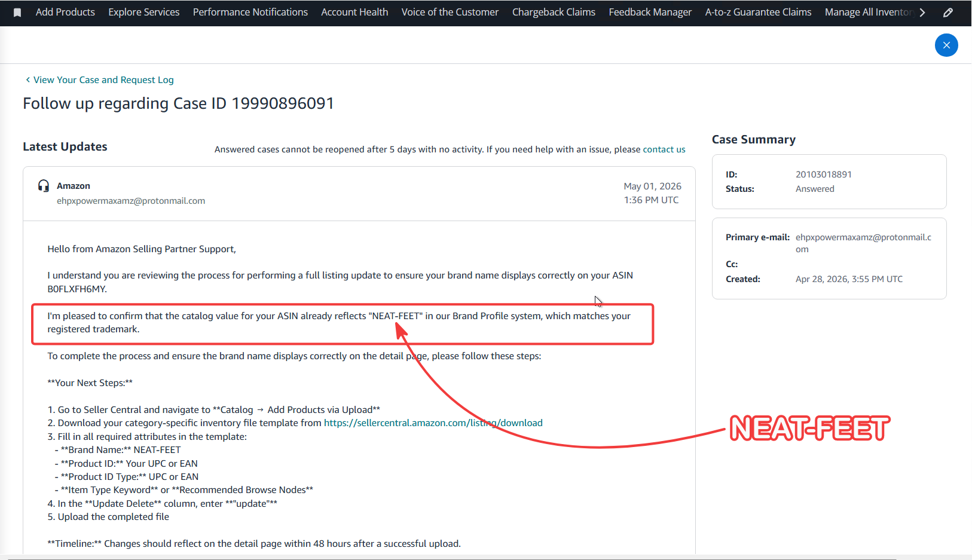This screenshot has width=972, height=560.
Task: Click the Product ID: Your UPC or EAN line
Action: click(126, 464)
